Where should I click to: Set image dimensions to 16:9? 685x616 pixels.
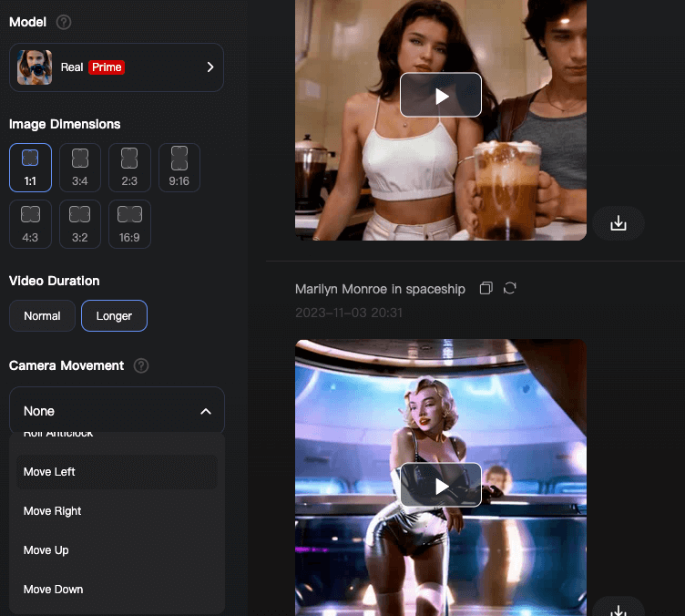point(129,224)
